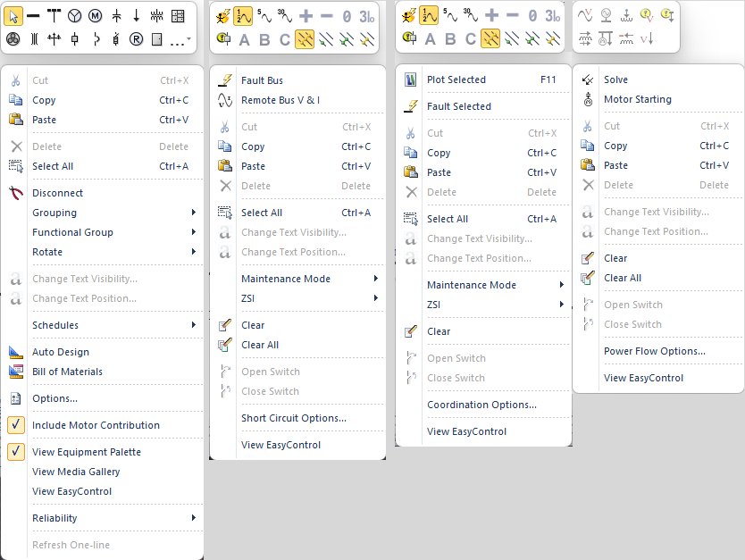Select the arrow pointer tool in equipment palette
The image size is (745, 560).
coord(13,17)
